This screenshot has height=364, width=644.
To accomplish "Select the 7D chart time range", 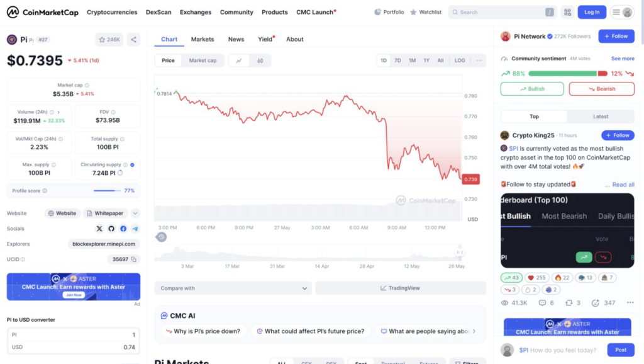I will 397,60.
